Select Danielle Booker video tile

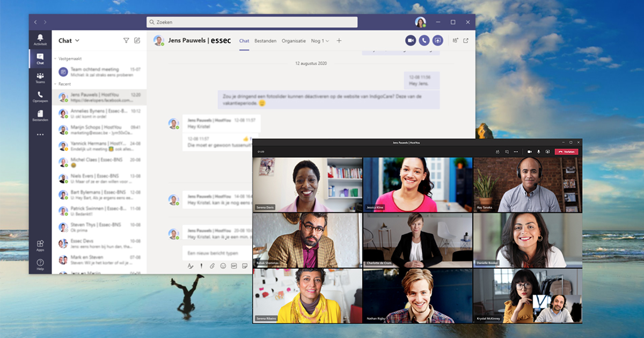pyautogui.click(x=528, y=240)
